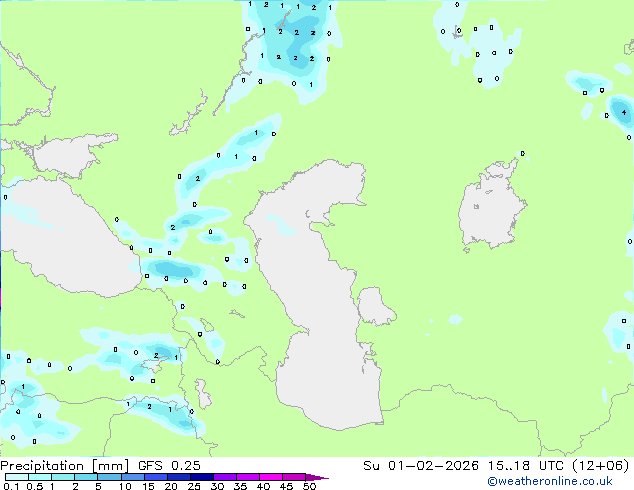This screenshot has height=490, width=634.
Task: Click the legend tick label '15'
Action: click(148, 486)
